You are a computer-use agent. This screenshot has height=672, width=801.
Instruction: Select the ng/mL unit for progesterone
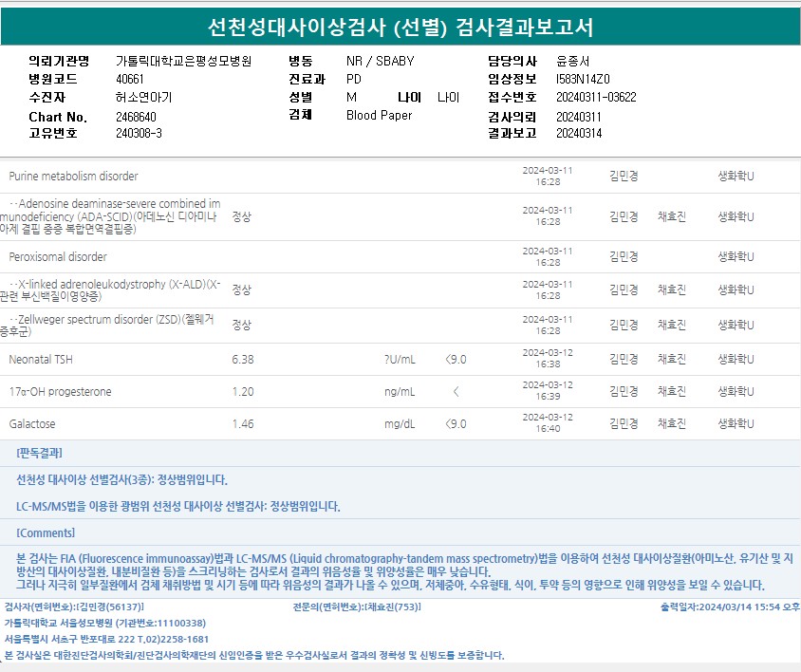pyautogui.click(x=400, y=391)
